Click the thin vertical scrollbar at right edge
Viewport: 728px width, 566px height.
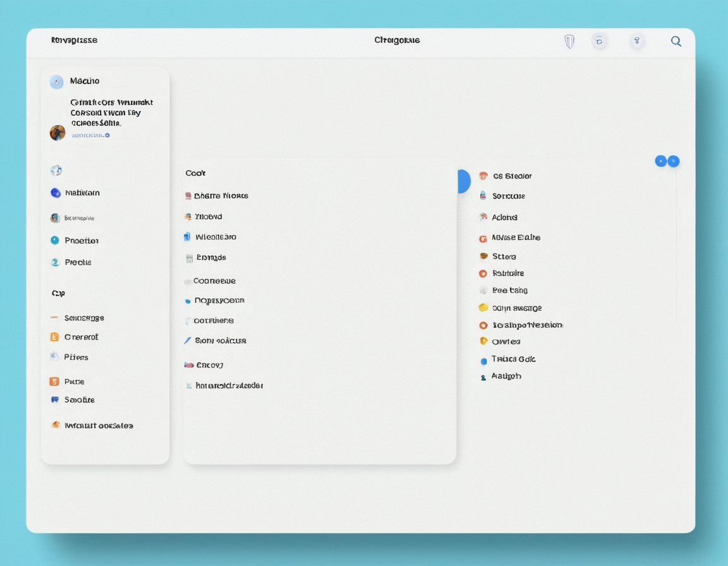coord(676,246)
